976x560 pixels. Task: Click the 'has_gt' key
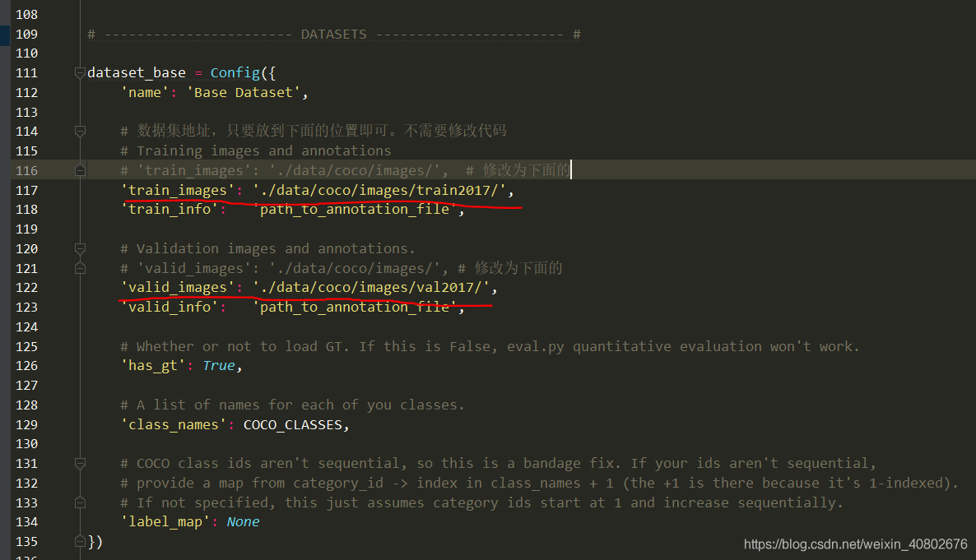point(152,366)
